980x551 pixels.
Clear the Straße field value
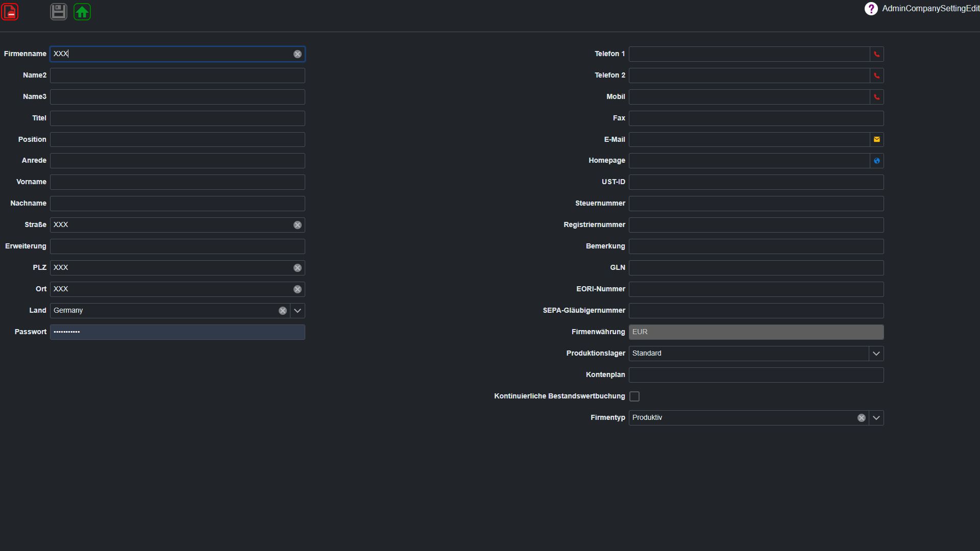298,225
